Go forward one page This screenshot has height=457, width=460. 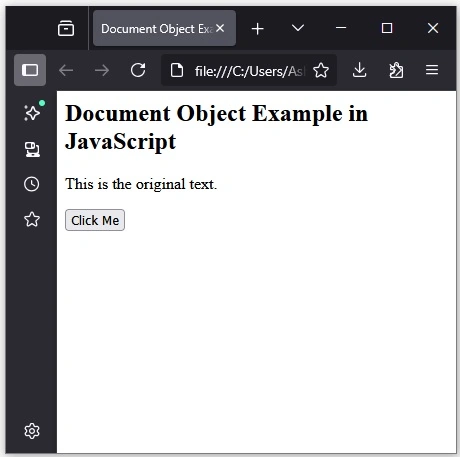tap(102, 70)
